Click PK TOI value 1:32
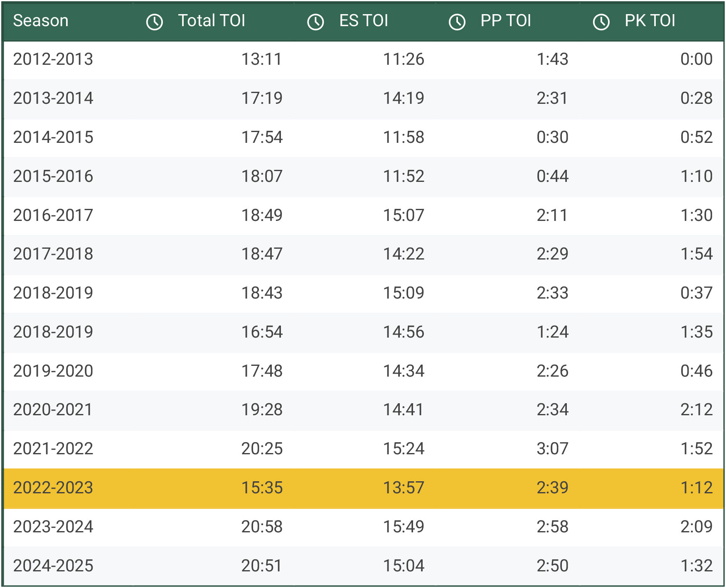Screen dimensions: 726x588 (x=696, y=566)
